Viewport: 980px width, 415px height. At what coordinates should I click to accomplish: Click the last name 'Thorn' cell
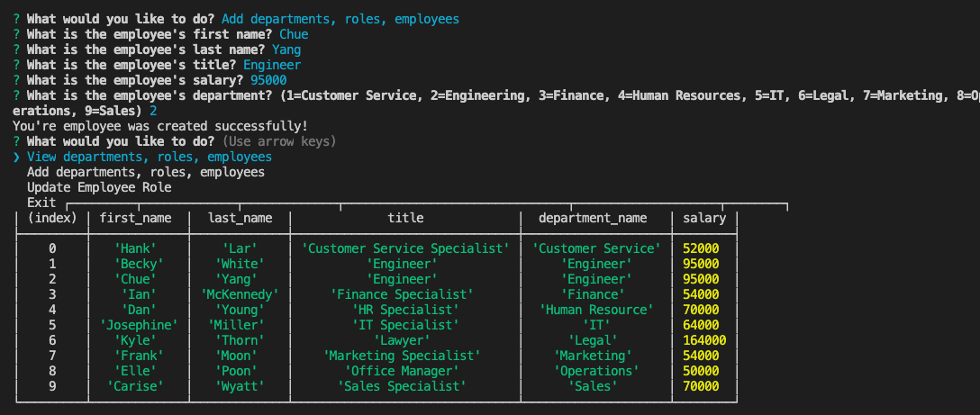pos(240,340)
